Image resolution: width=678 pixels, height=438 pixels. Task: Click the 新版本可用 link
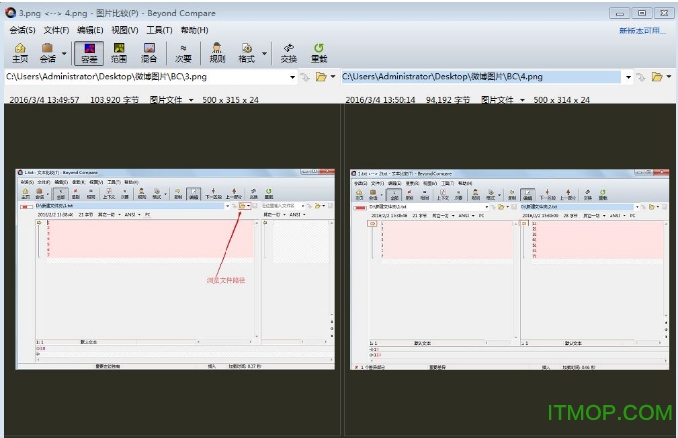(x=642, y=31)
